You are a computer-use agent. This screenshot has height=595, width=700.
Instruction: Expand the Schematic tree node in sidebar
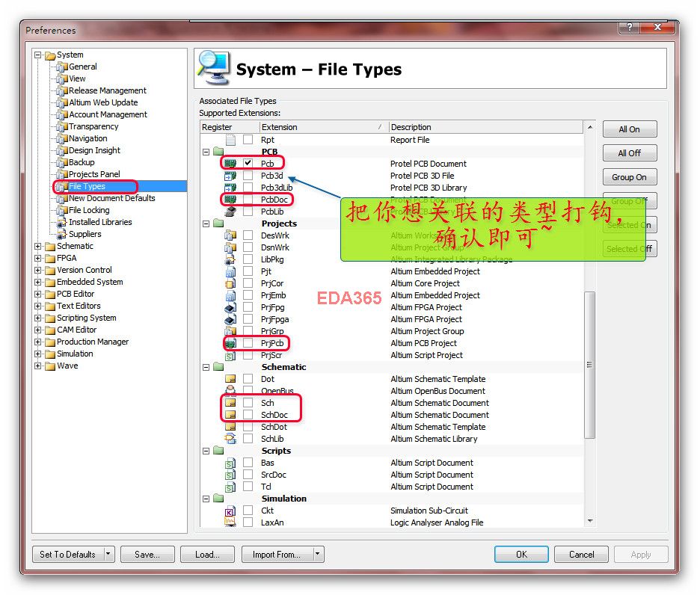38,247
